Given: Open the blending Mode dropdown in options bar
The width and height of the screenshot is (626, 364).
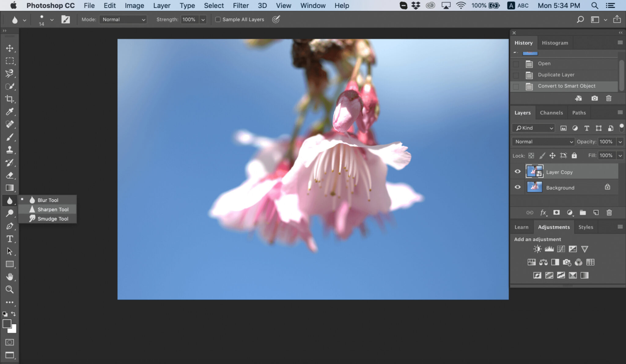Looking at the screenshot, I should click(x=123, y=19).
